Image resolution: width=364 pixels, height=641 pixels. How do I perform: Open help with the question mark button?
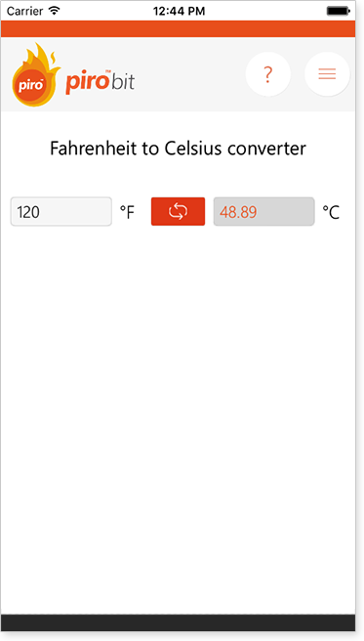267,74
